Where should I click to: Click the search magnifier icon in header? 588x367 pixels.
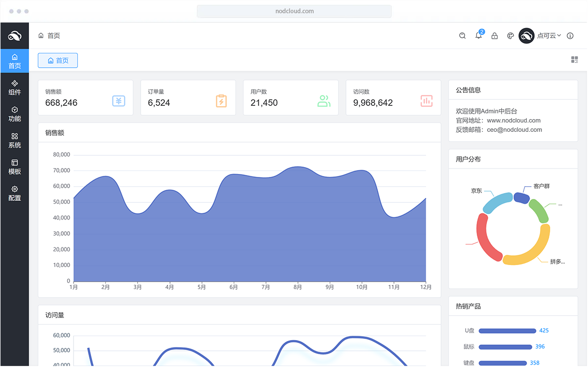pyautogui.click(x=462, y=36)
